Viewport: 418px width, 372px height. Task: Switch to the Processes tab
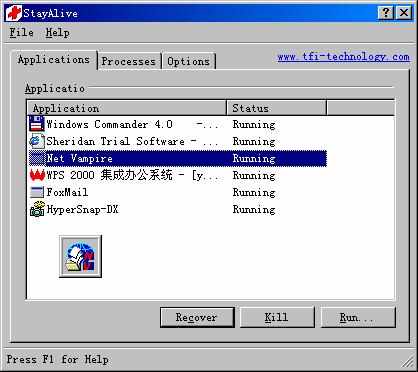pos(129,61)
